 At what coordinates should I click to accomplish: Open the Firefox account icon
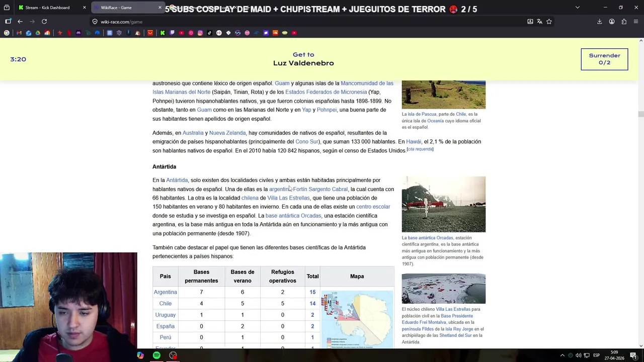tap(612, 22)
